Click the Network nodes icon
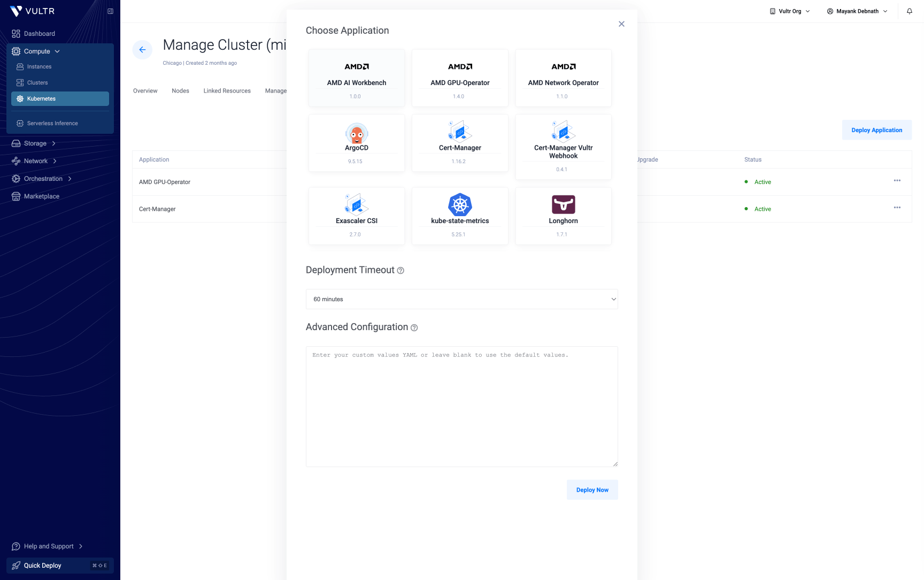Viewport: 924px width, 580px height. pyautogui.click(x=16, y=161)
